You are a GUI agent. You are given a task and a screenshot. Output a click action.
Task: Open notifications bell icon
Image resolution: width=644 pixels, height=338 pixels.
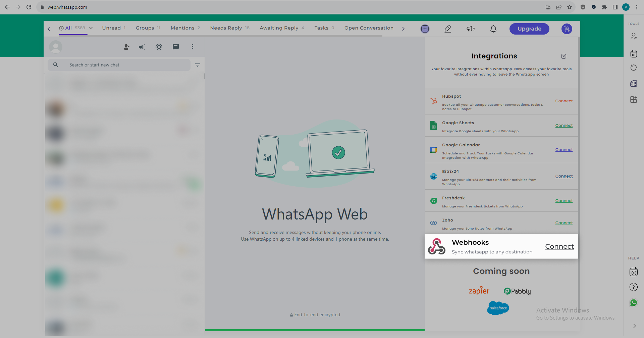[x=493, y=29]
